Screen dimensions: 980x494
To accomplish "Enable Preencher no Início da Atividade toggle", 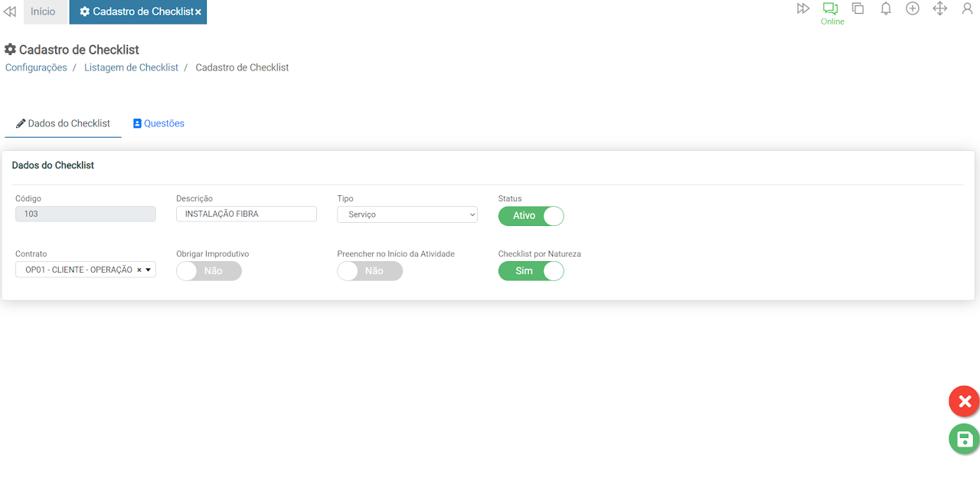I will point(370,271).
